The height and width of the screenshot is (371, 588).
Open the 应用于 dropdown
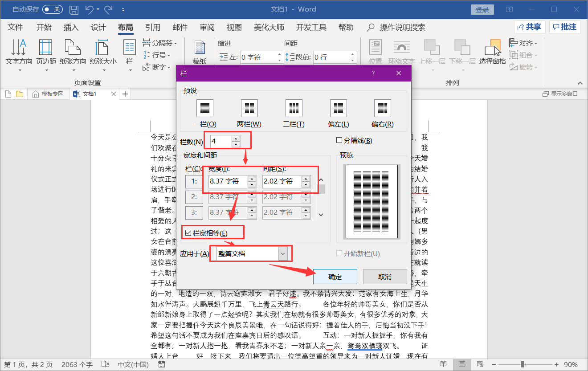click(x=282, y=253)
